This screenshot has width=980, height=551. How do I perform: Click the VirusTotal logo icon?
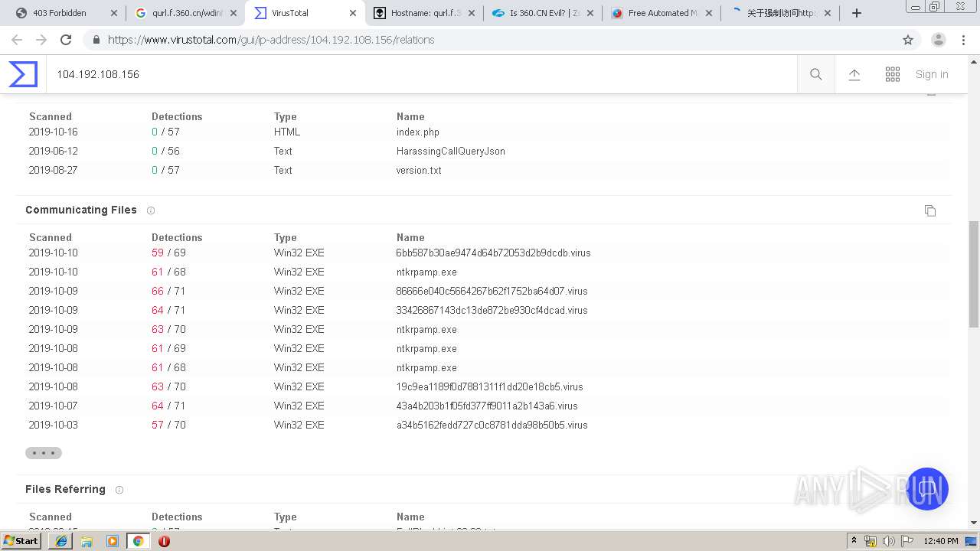coord(23,74)
